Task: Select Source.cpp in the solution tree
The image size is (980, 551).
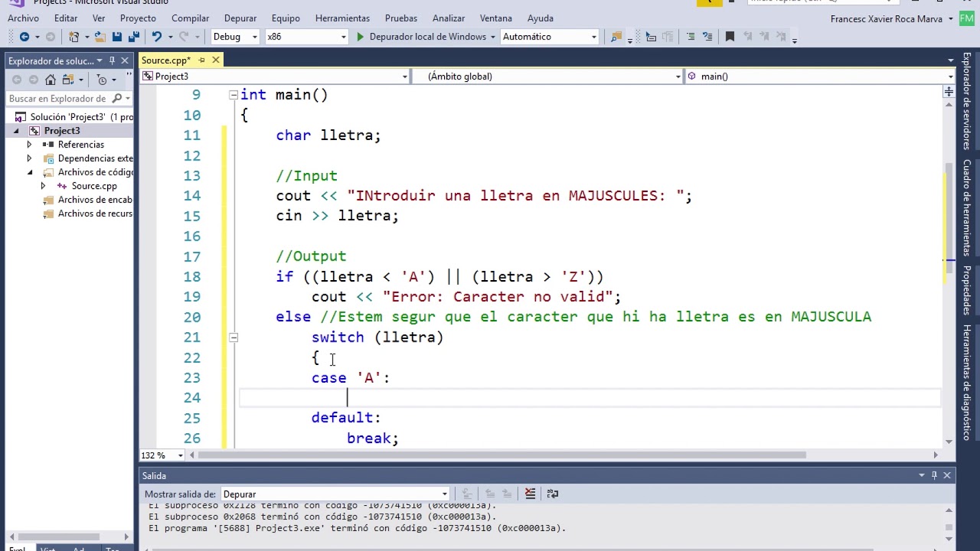Action: (94, 186)
